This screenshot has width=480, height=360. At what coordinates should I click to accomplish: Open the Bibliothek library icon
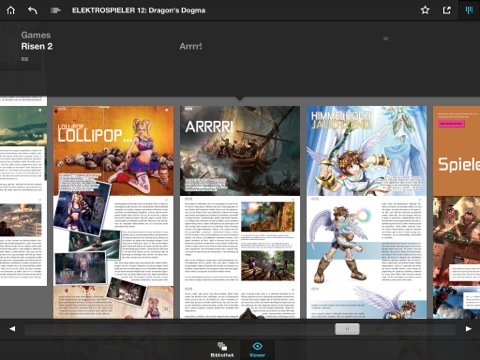point(222,350)
